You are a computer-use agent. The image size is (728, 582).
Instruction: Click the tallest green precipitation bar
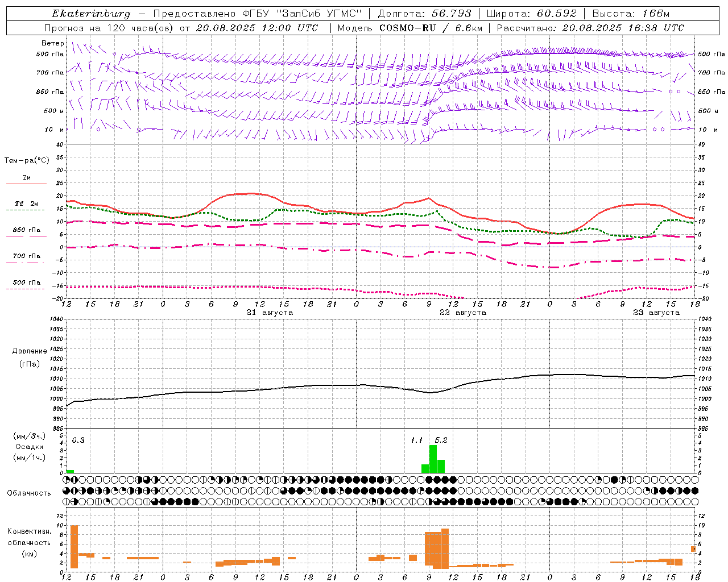coord(433,459)
